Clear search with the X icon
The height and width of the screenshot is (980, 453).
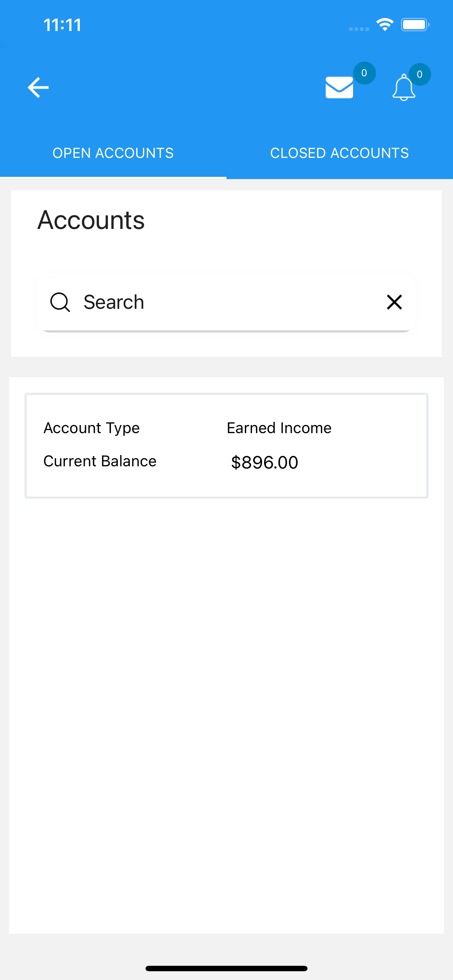(x=394, y=303)
